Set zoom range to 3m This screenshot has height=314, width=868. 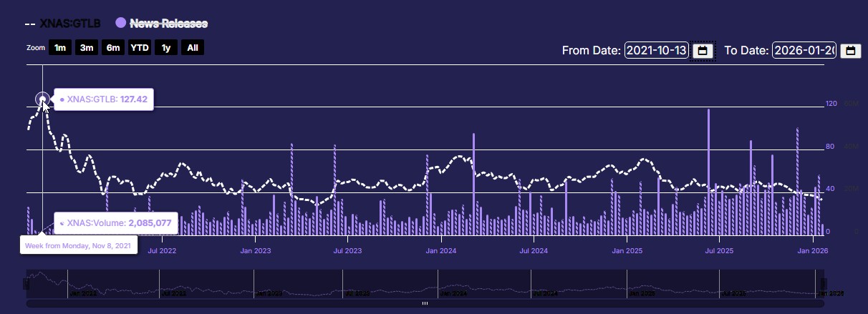pyautogui.click(x=87, y=48)
